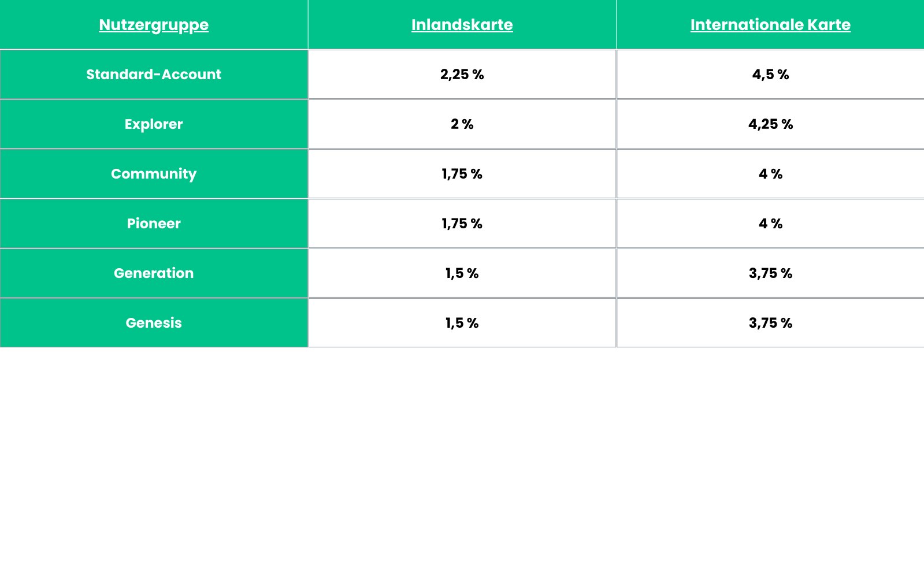Click the Generation row label
The height and width of the screenshot is (578, 924).
click(154, 273)
